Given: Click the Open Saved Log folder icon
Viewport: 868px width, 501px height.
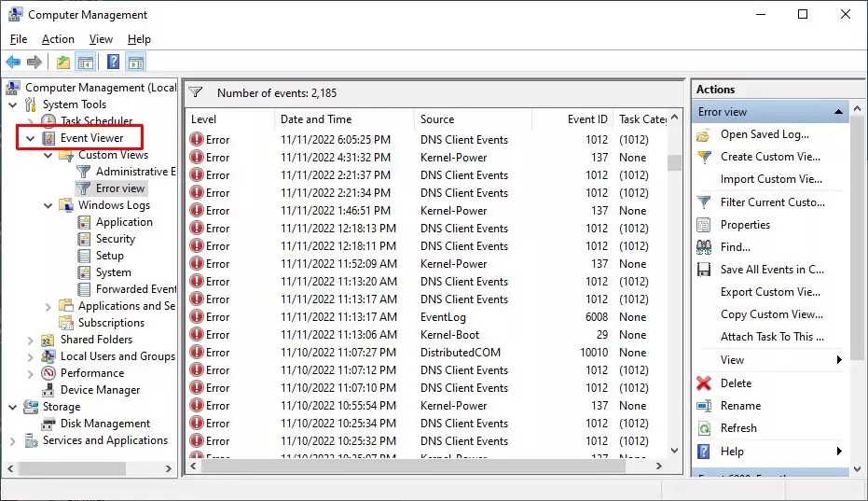Looking at the screenshot, I should tap(704, 134).
